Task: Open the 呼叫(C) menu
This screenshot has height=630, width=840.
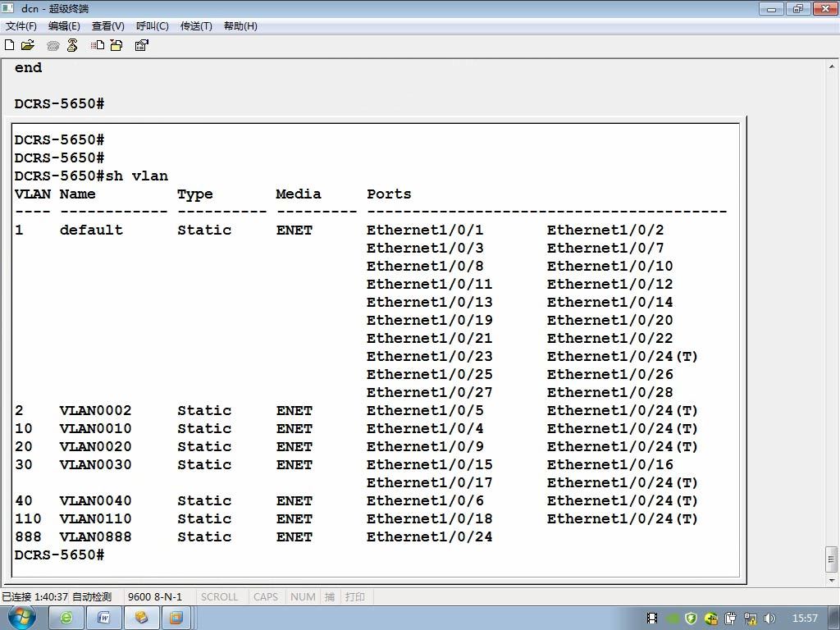Action: (152, 25)
